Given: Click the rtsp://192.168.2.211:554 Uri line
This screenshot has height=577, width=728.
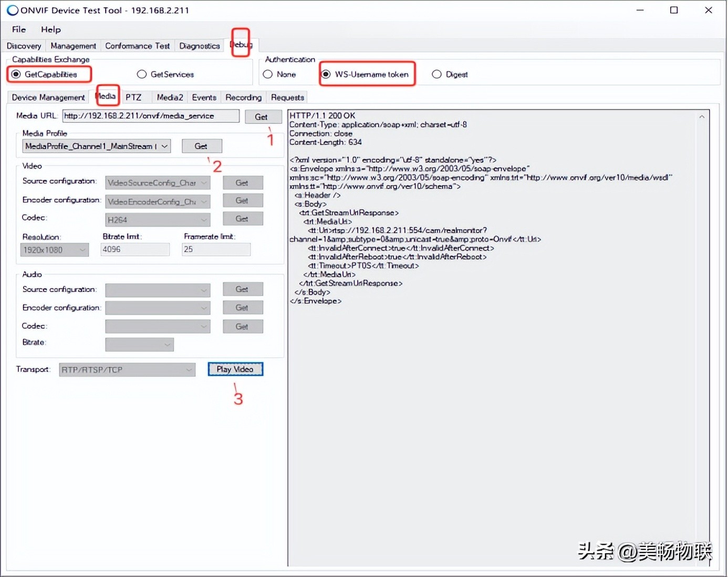Looking at the screenshot, I should point(398,230).
